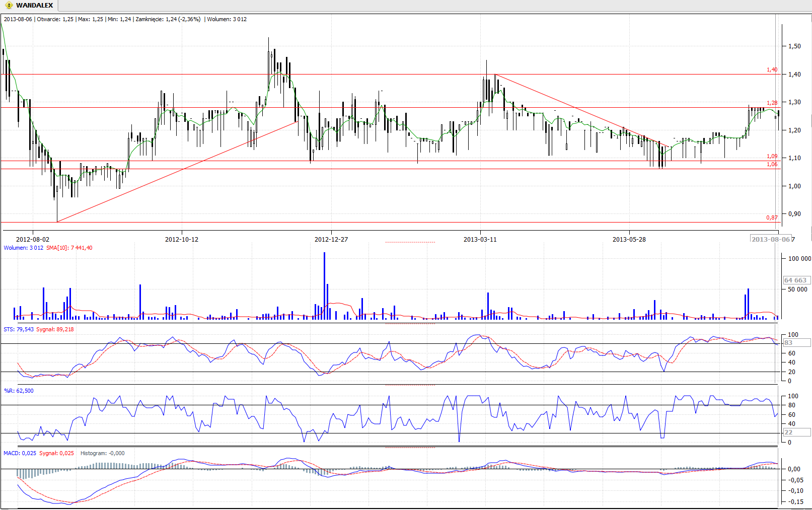Click the -0,15 MACD axis label
Screen dimensions: 812x510
coord(796,501)
